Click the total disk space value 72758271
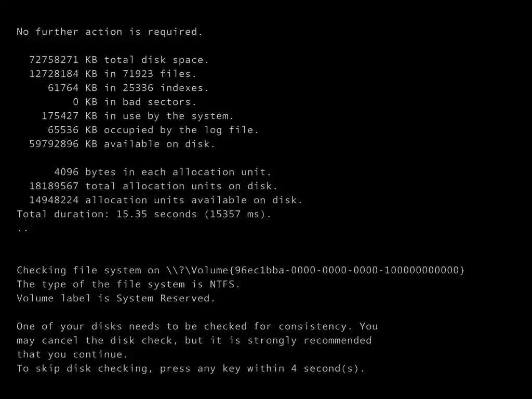Screen dimensions: 532x399 54,60
